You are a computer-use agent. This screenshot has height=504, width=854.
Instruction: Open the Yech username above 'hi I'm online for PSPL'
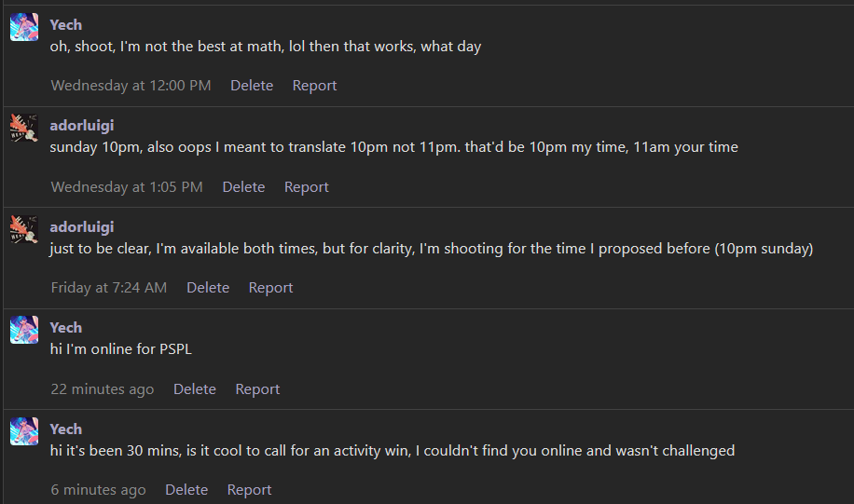66,327
